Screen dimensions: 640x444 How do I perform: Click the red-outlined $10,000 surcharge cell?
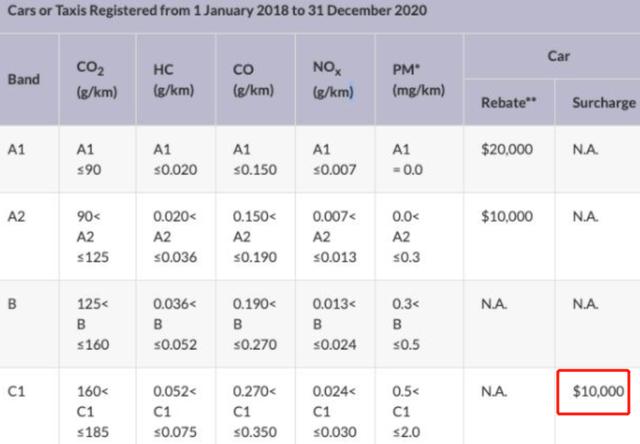(x=594, y=392)
